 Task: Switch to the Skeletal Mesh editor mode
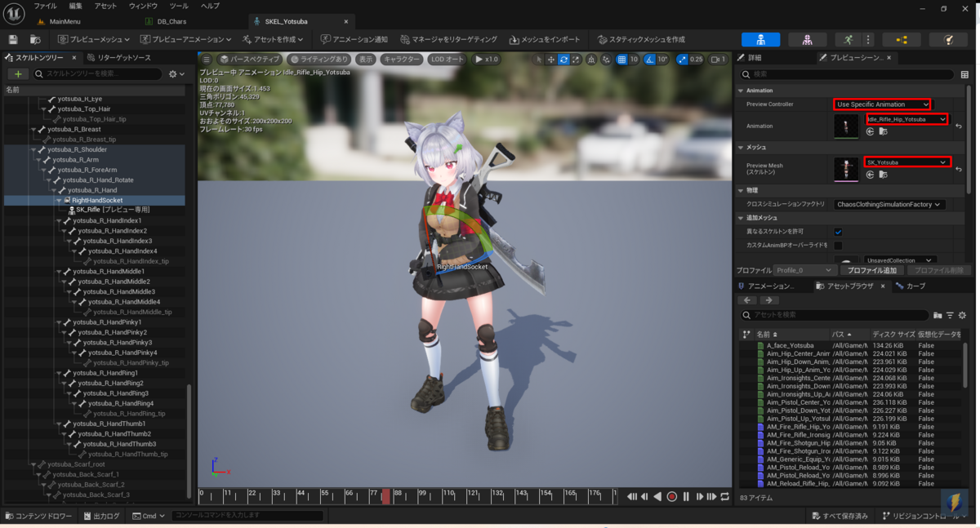coord(807,39)
